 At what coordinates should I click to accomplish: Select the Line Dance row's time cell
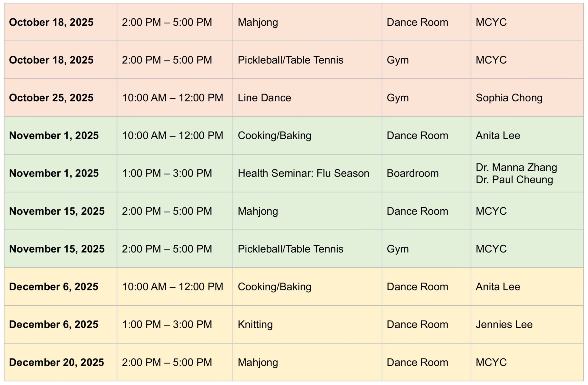[x=172, y=98]
